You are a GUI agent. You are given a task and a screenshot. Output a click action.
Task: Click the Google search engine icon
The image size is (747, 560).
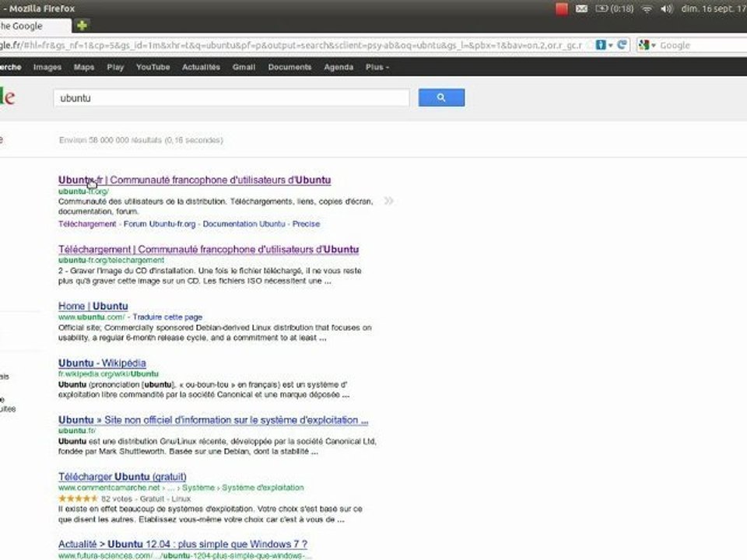coord(644,45)
